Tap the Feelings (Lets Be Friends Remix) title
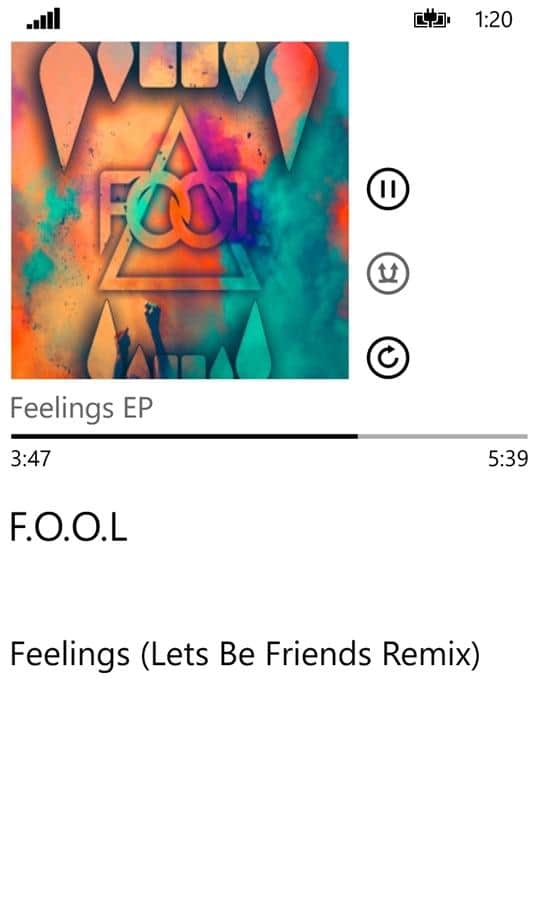The width and height of the screenshot is (540, 900). click(245, 655)
